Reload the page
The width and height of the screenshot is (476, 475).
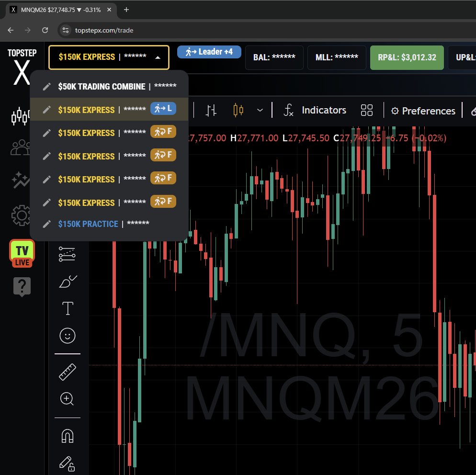click(45, 30)
